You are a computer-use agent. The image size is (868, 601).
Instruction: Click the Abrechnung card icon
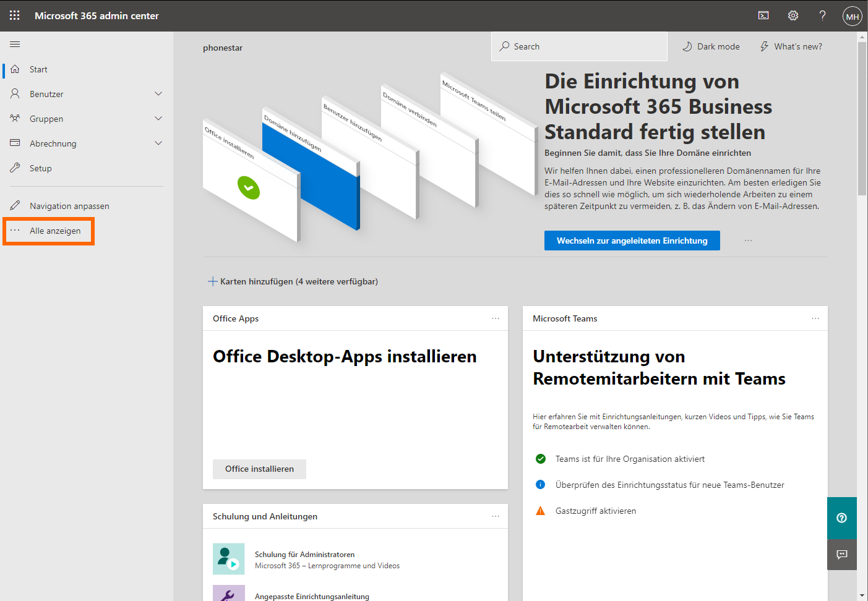[15, 143]
